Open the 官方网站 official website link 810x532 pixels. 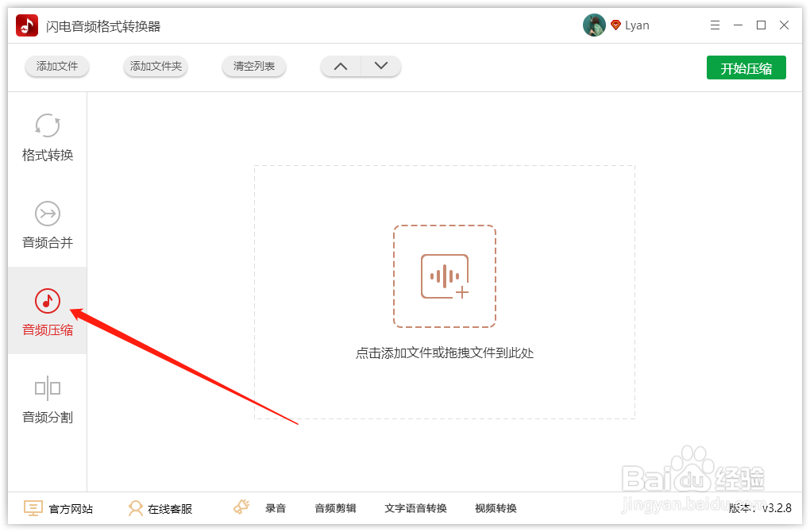pos(71,509)
